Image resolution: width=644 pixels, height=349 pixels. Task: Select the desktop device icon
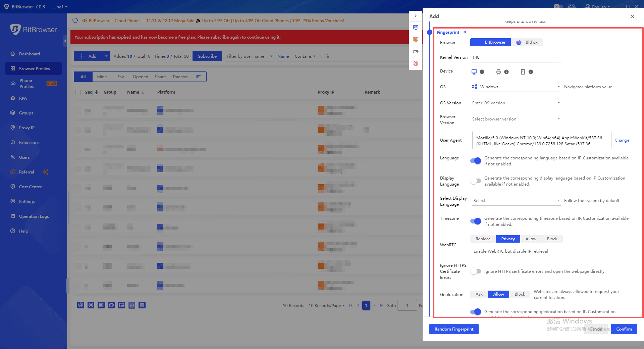[474, 72]
